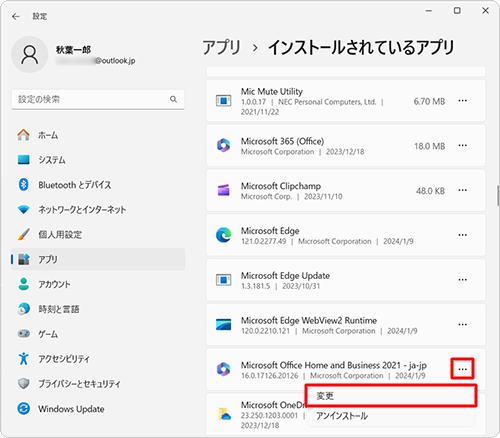500x438 pixels.
Task: Click the Office Home and Business 2021 icon
Action: [x=223, y=369]
